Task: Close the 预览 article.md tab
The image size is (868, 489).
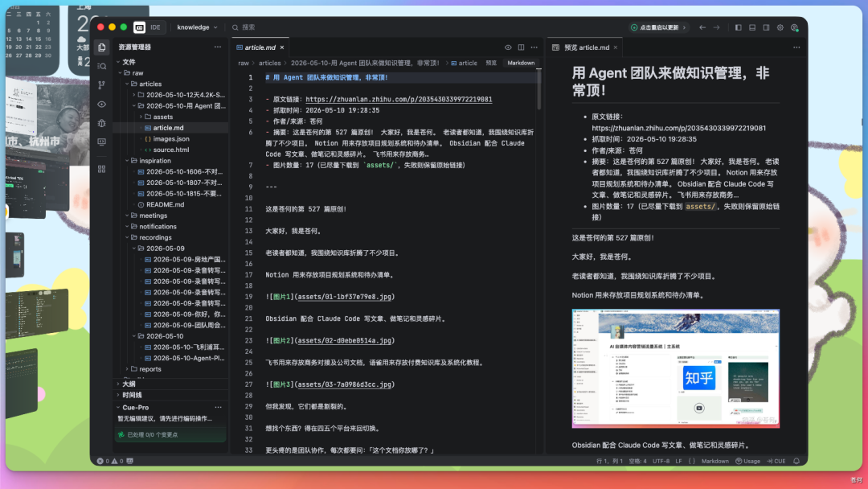Action: 615,47
